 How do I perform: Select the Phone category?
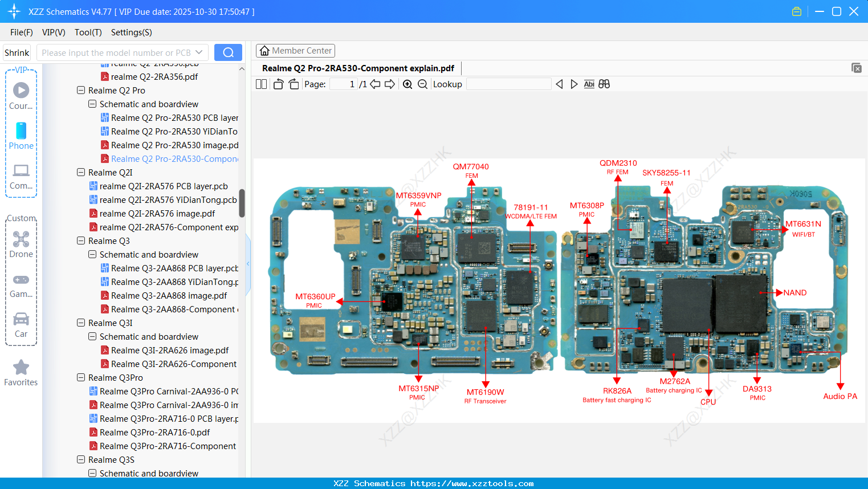(21, 136)
